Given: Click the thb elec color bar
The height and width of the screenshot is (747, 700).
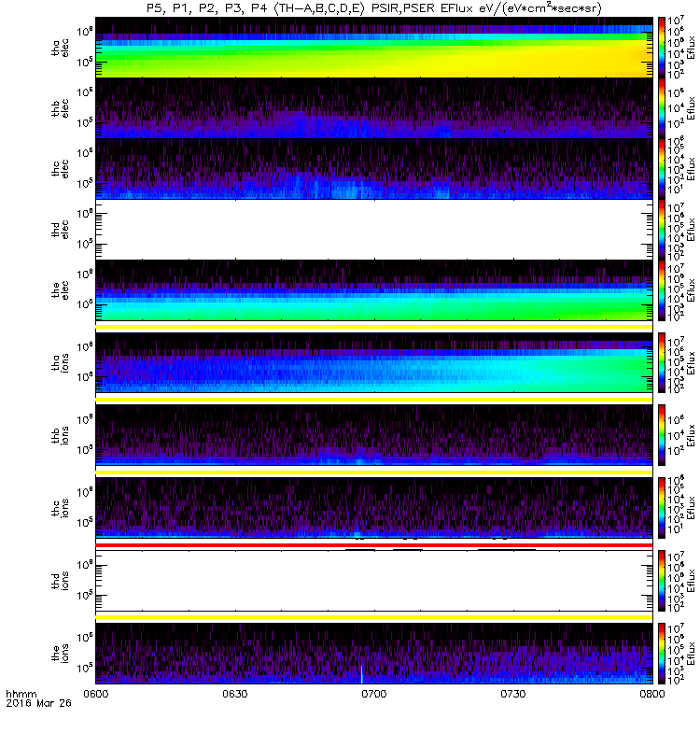Looking at the screenshot, I should [x=662, y=107].
